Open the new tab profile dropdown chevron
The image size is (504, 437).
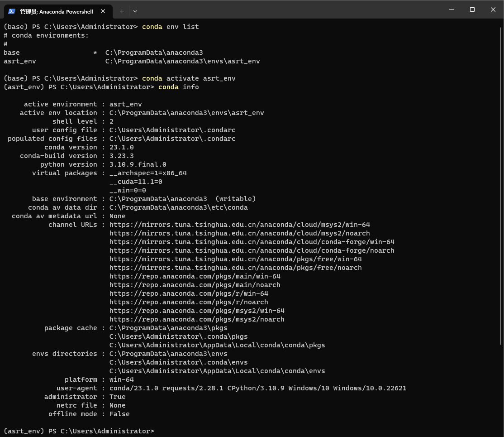(134, 11)
